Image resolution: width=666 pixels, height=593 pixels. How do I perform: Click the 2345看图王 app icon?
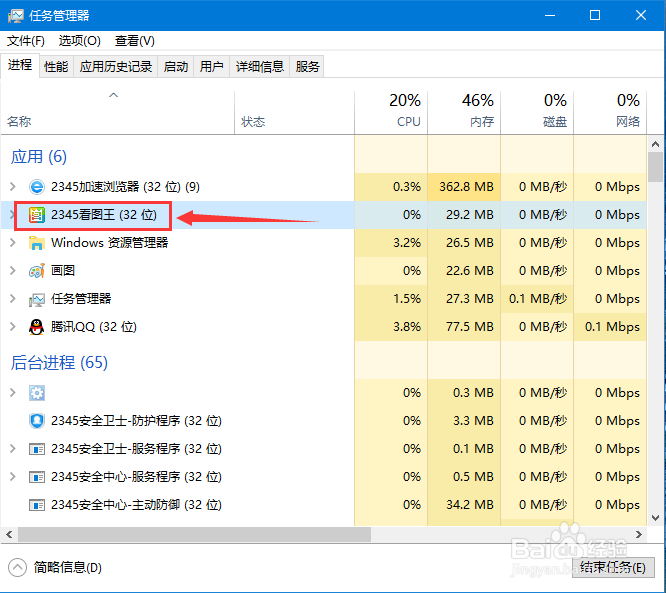(37, 215)
